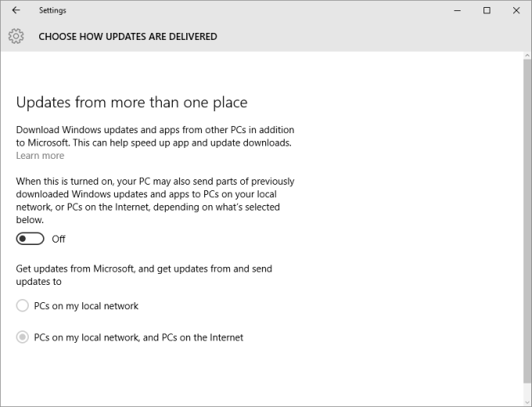This screenshot has height=407, width=532.
Task: Turn on the updates delivery toggle switch
Action: [x=31, y=239]
